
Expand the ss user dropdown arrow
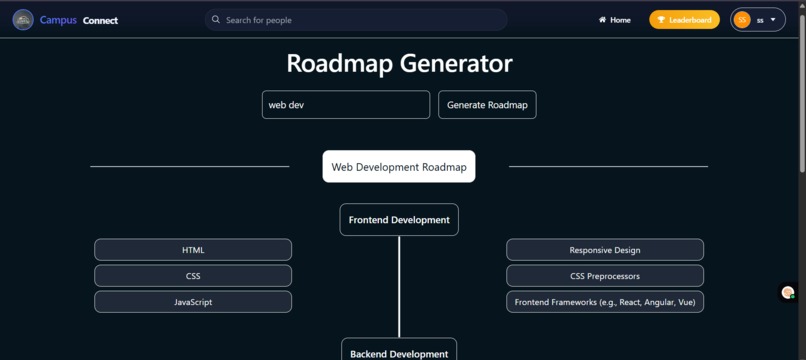pyautogui.click(x=773, y=20)
